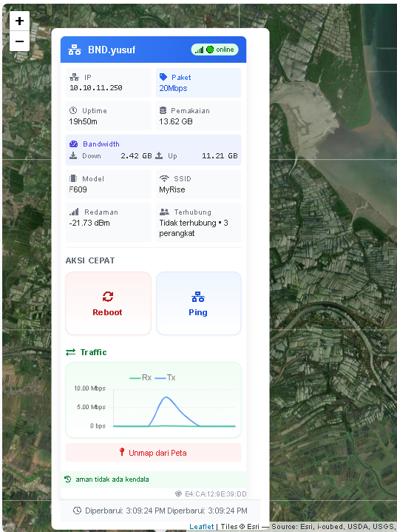Click the Terhubung users icon
This screenshot has width=397, height=532.
pyautogui.click(x=164, y=212)
